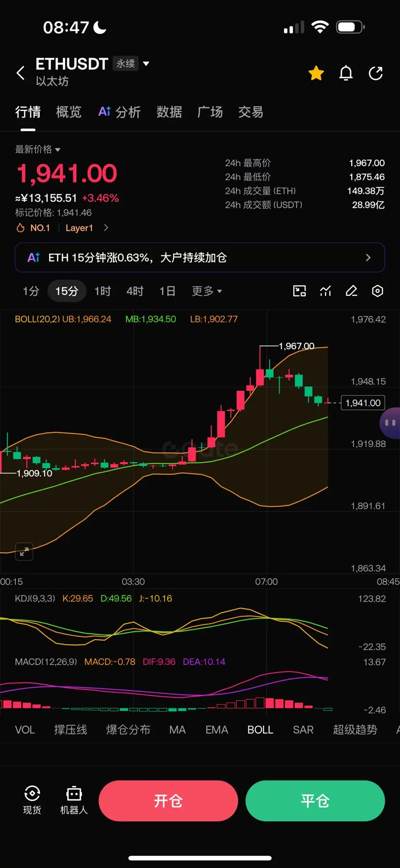Open the 更多 timeframe dropdown

pos(207,291)
